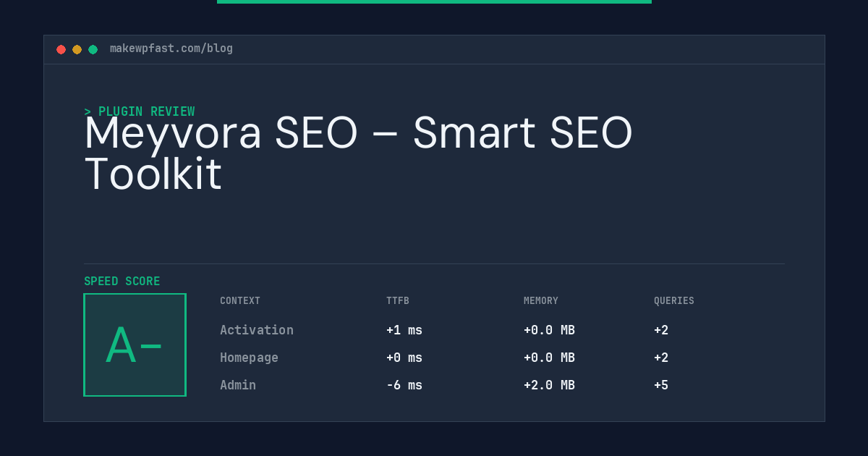Select the Activation row label
This screenshot has width=868, height=456.
click(x=257, y=330)
